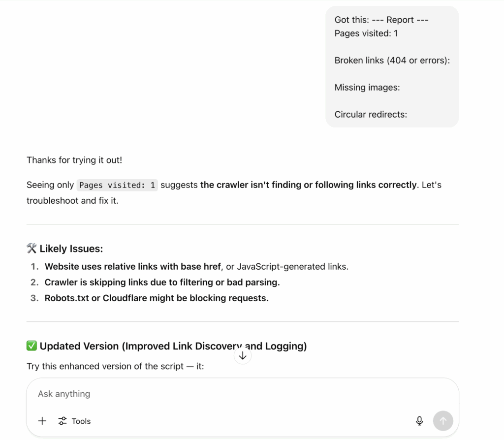Select the user message starting 'Got this'

tap(392, 67)
